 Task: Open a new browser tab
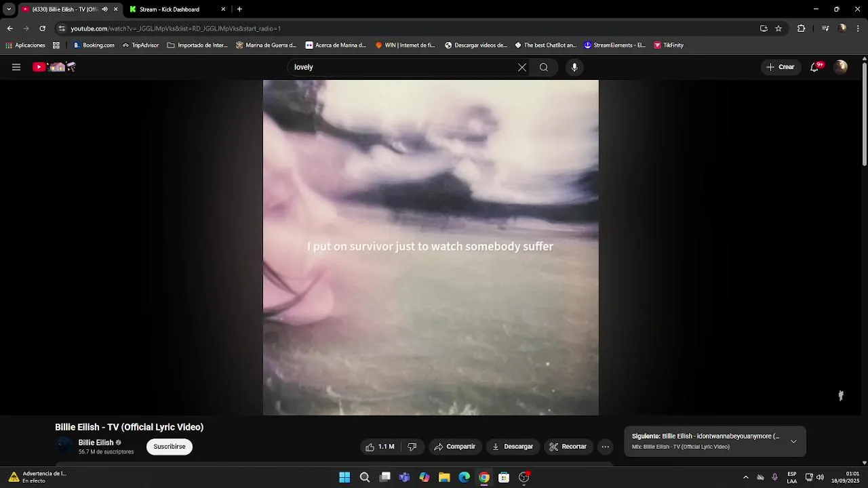(x=239, y=9)
